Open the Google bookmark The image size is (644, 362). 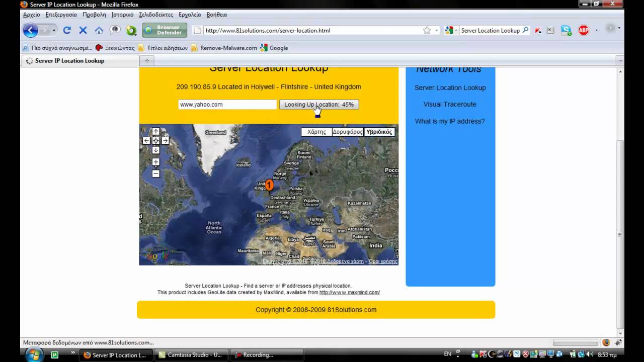274,48
